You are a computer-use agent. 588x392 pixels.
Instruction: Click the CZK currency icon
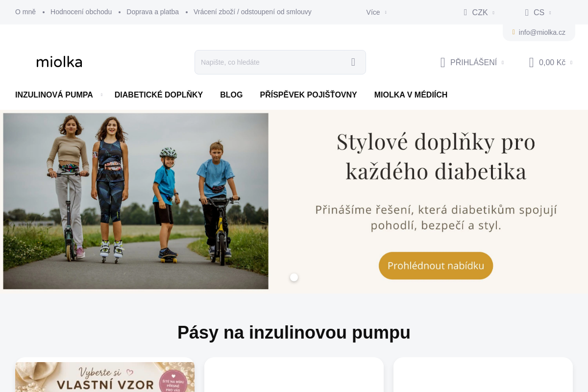point(465,13)
